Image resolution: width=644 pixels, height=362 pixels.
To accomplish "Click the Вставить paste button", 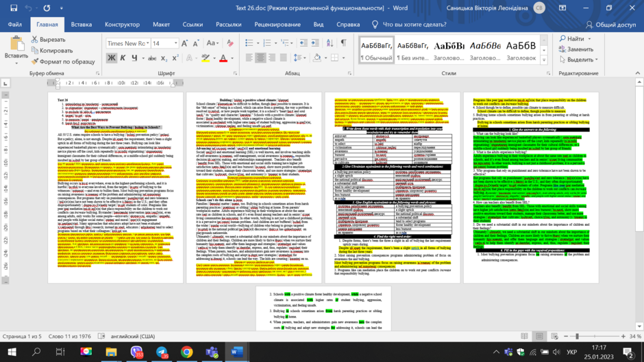I will tap(16, 50).
